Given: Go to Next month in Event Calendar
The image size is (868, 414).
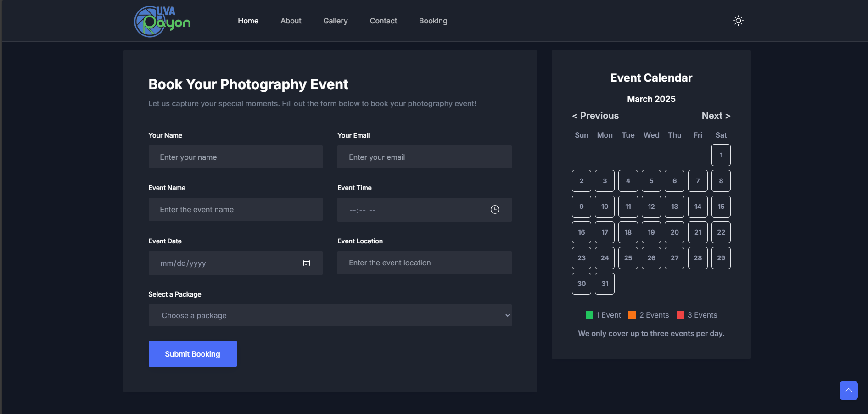Looking at the screenshot, I should [716, 116].
